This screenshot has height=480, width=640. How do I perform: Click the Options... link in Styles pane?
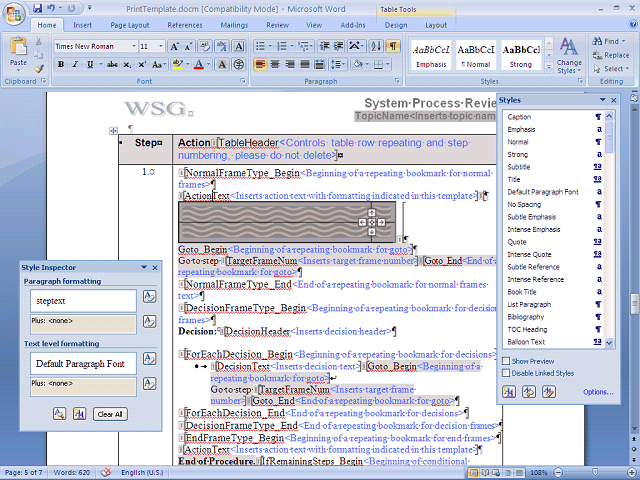[x=597, y=392]
